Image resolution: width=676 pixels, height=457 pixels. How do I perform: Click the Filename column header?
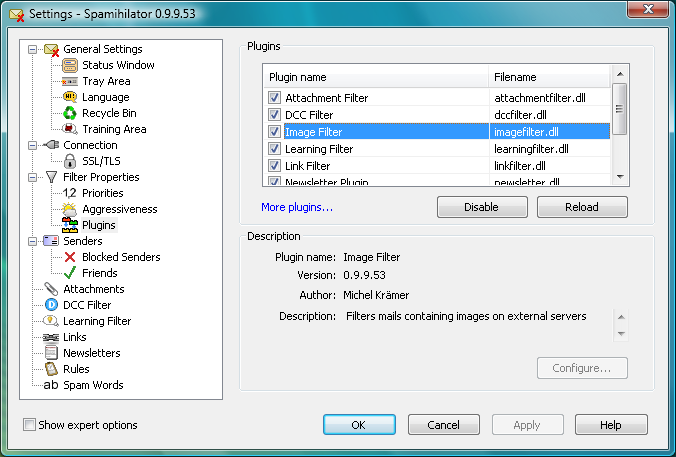pos(550,77)
